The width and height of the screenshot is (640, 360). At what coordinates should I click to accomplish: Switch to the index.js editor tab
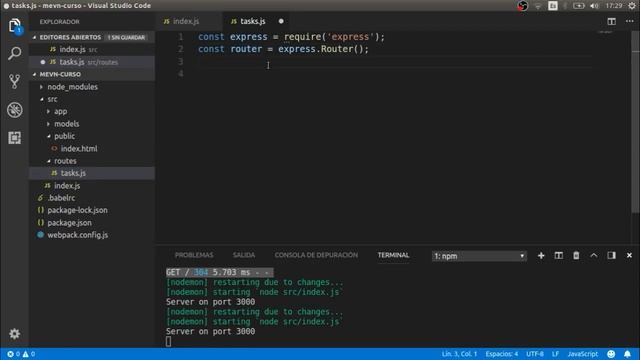tap(189, 21)
